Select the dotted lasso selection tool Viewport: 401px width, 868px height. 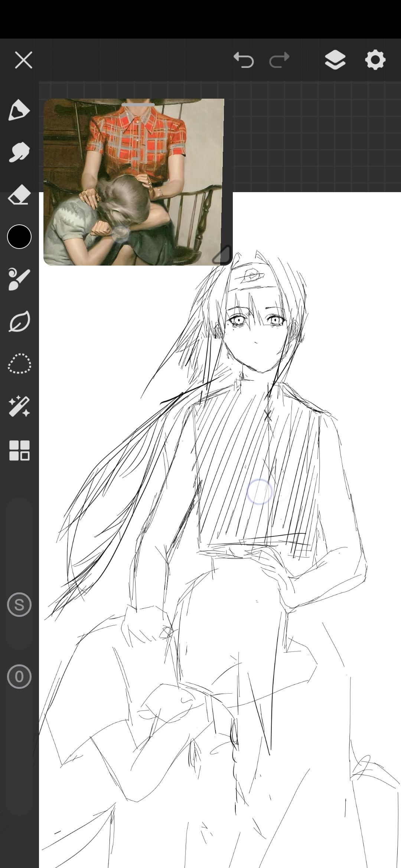coord(19,364)
